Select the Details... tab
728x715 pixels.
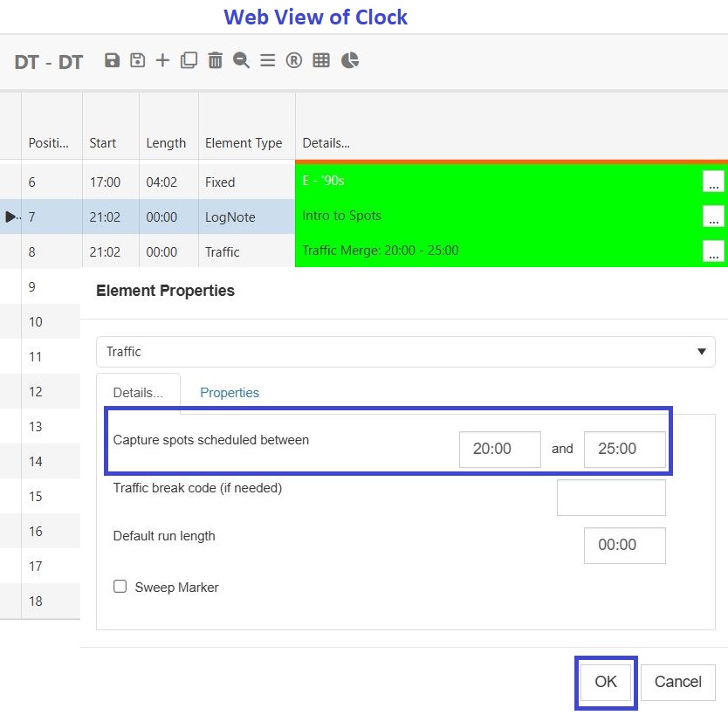coord(138,393)
